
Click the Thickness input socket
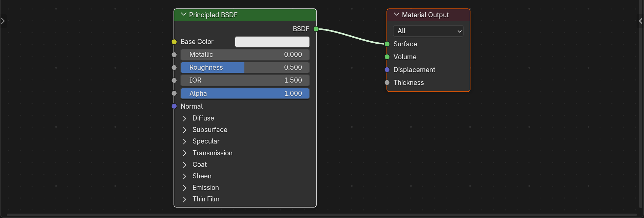click(387, 83)
